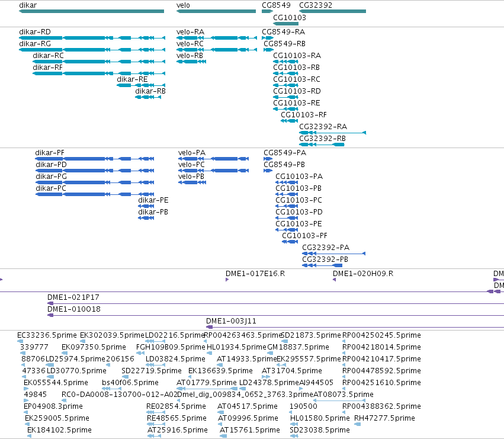Image resolution: width=504 pixels, height=439 pixels.
Task: Click the CG10103-PD protein
Action: [x=287, y=218]
